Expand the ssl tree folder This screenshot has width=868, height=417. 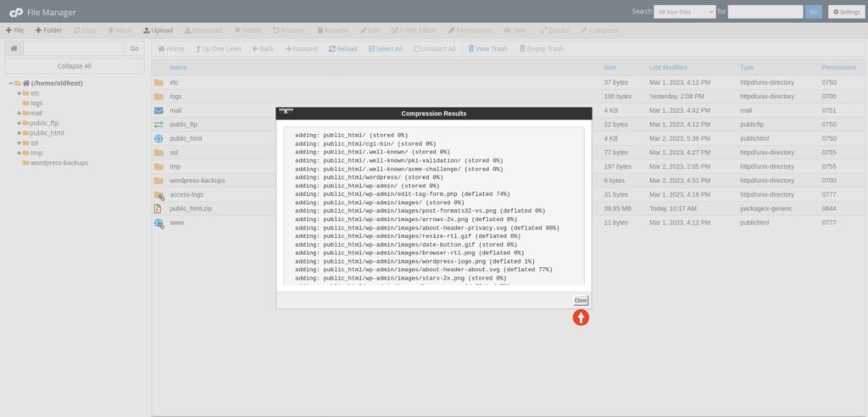(19, 143)
